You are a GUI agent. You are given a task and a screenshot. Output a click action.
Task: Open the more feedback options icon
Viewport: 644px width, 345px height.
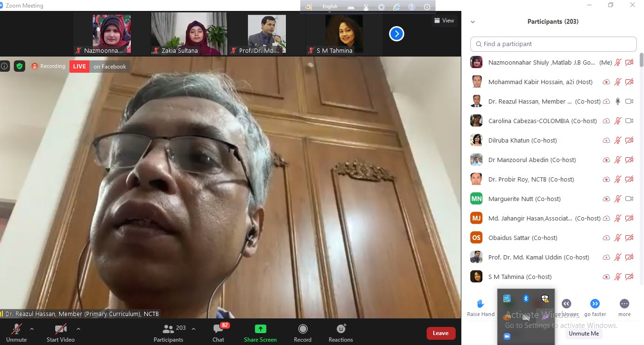pos(624,304)
